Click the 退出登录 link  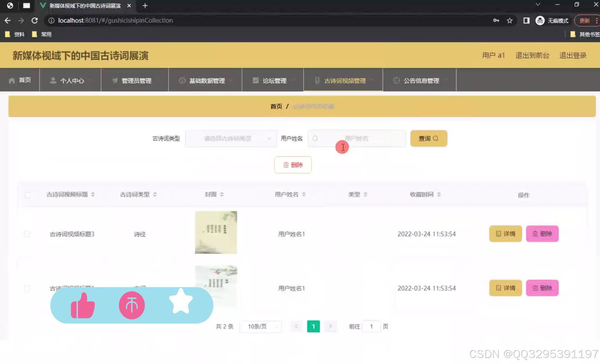click(573, 55)
